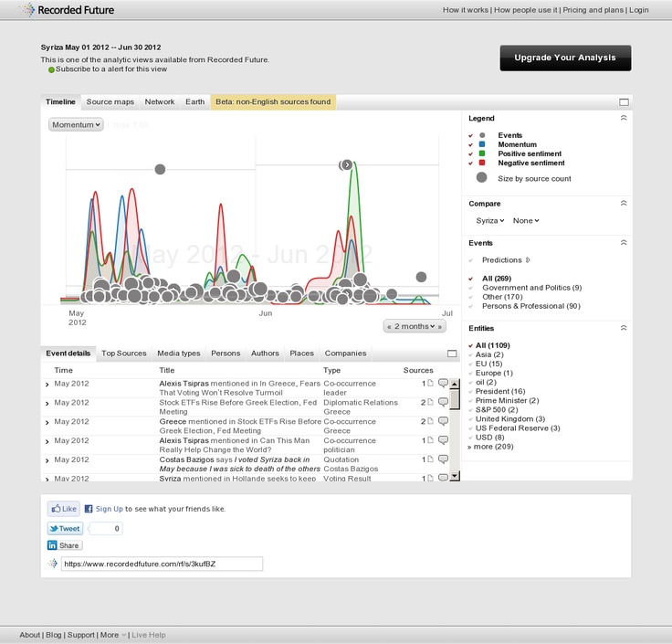
Task: Open document icon for Co-occurrence Greece row
Action: (430, 421)
